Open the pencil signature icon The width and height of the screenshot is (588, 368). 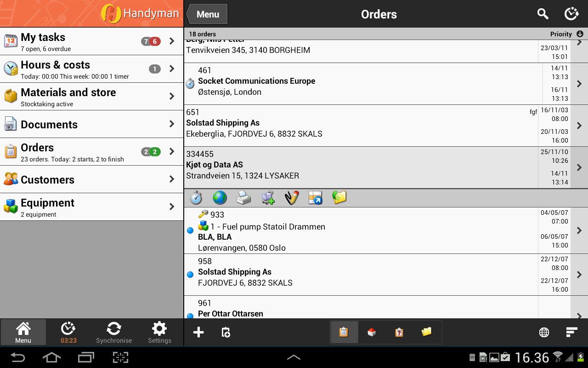click(292, 198)
